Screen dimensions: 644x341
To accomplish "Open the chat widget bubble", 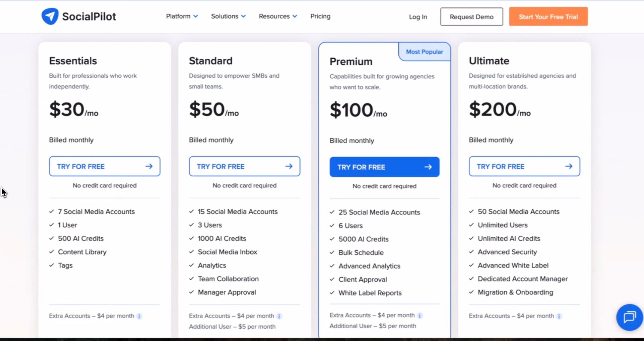I will point(629,317).
